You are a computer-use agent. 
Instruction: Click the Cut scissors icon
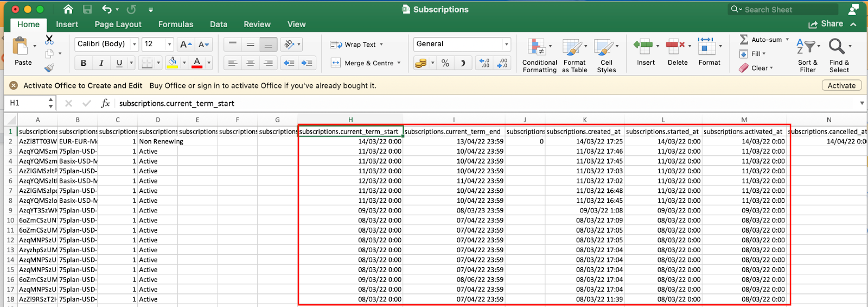click(49, 40)
